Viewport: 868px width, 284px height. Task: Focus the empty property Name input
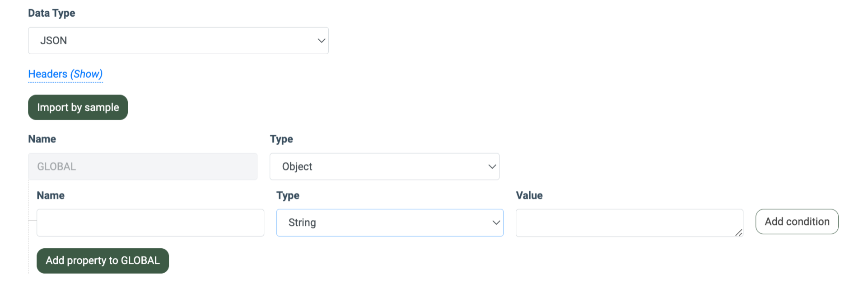[150, 222]
